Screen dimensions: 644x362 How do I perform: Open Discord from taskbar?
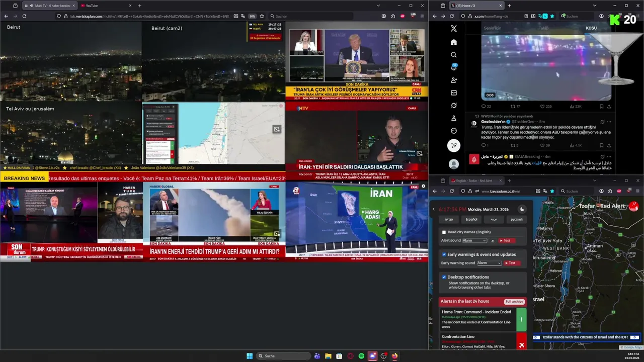click(x=372, y=356)
